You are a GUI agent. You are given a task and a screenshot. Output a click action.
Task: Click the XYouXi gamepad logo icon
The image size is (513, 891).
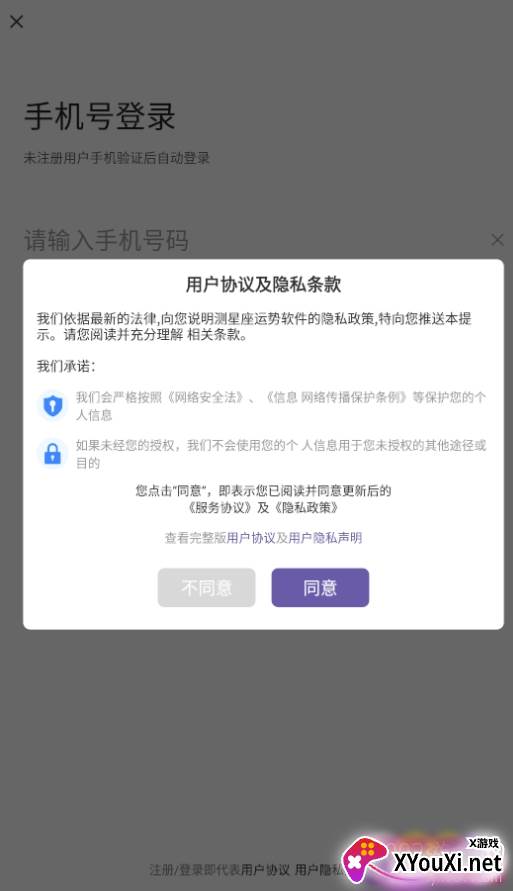pyautogui.click(x=364, y=863)
